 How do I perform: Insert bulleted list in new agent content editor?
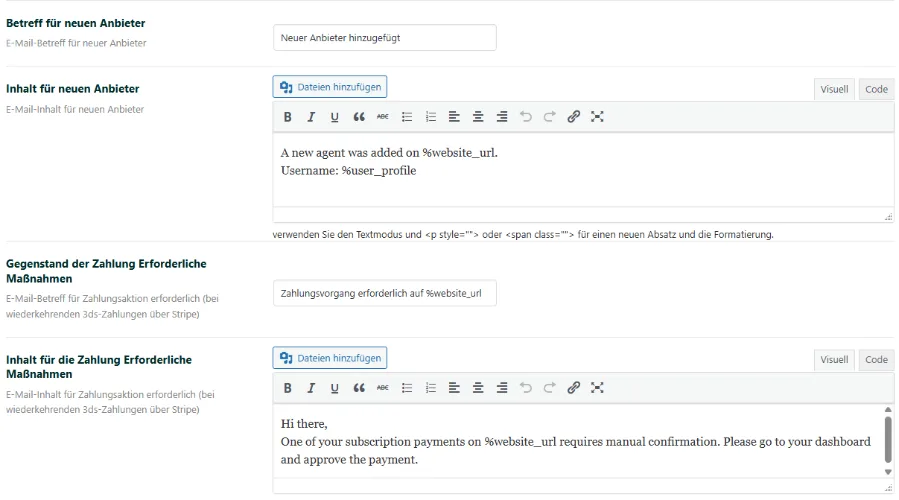click(407, 117)
